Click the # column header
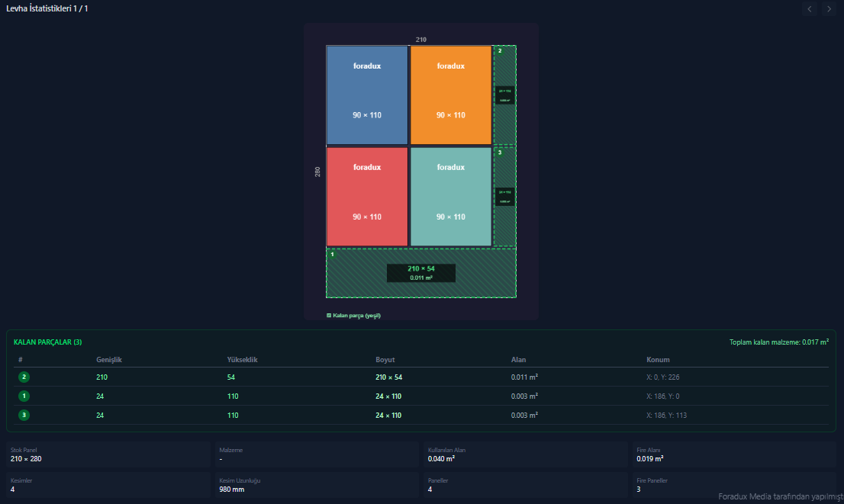This screenshot has width=844, height=504. (21, 359)
